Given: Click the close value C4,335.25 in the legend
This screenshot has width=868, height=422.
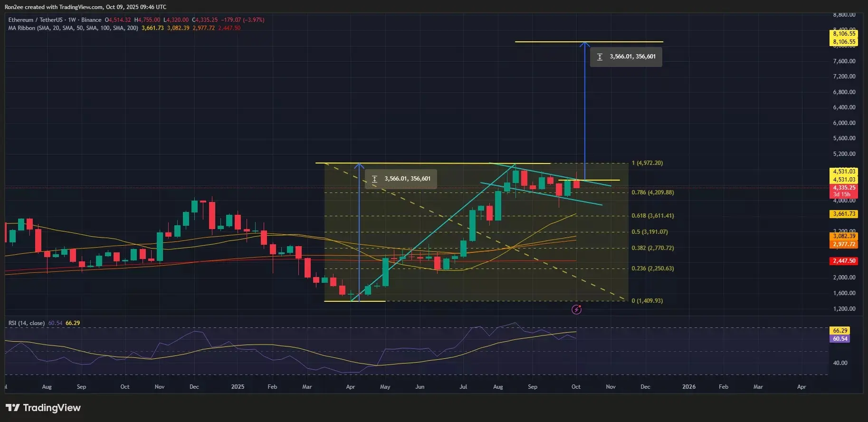Looking at the screenshot, I should 205,20.
